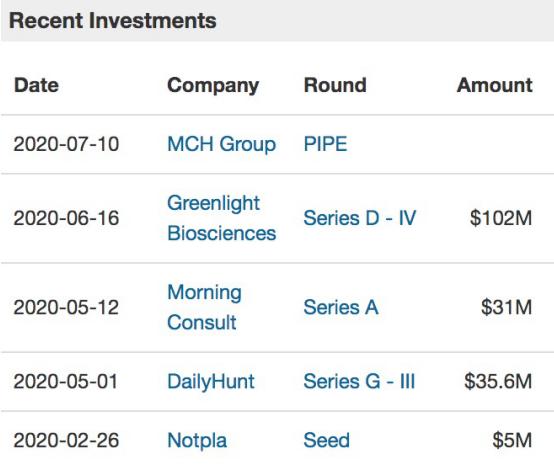
Task: Open the Series A round link
Action: [341, 307]
